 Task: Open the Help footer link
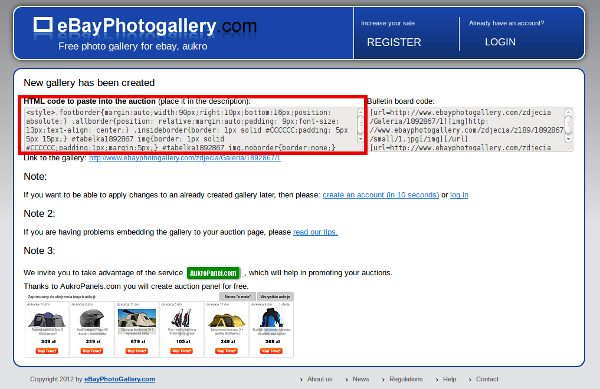click(449, 379)
